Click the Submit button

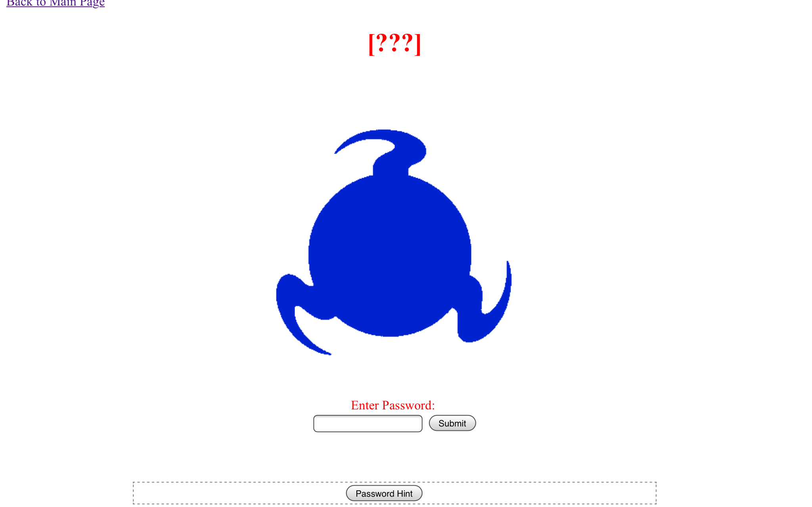click(452, 423)
